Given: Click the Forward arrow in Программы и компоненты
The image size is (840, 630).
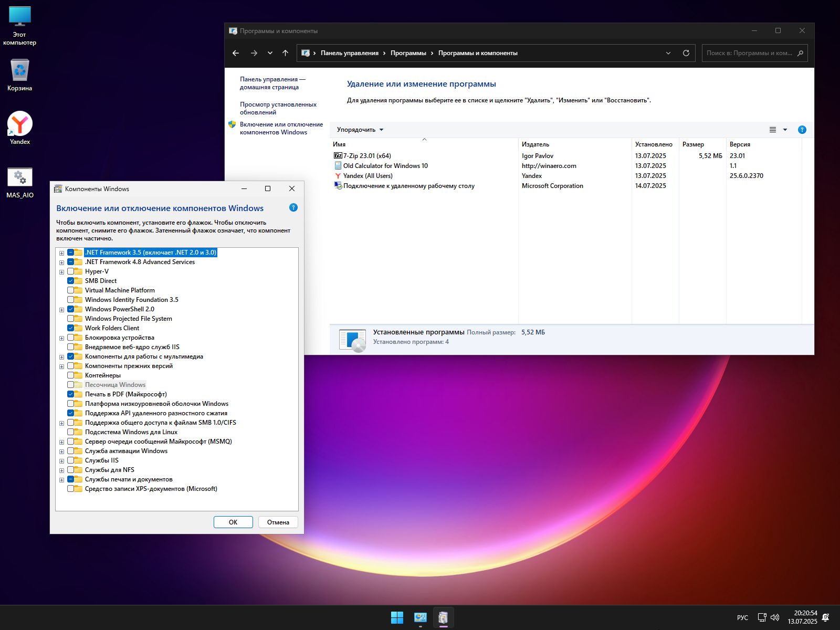Looking at the screenshot, I should pos(254,53).
